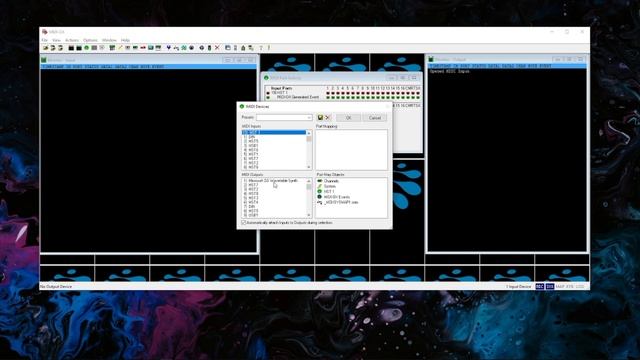Toggle red channel 3 square in Port Routing

(338, 93)
